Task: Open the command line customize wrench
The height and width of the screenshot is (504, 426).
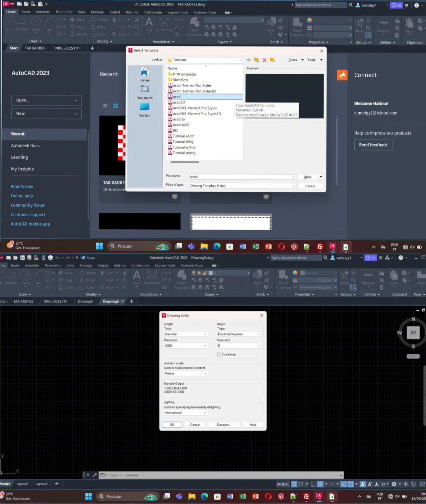Action: tap(95, 475)
